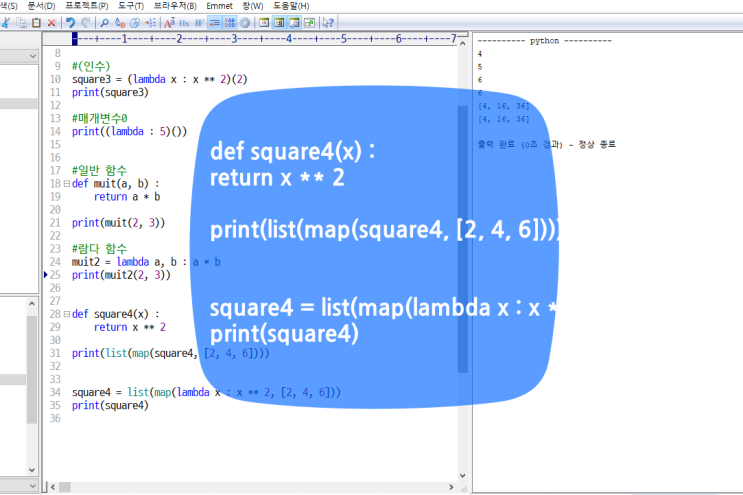Click 'return x ** 2' on line 29
This screenshot has height=495, width=743.
pyautogui.click(x=130, y=327)
